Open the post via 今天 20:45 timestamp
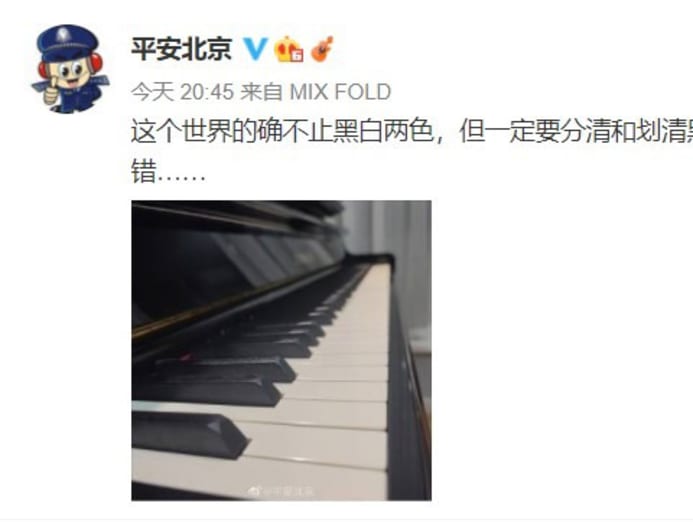 (x=182, y=92)
